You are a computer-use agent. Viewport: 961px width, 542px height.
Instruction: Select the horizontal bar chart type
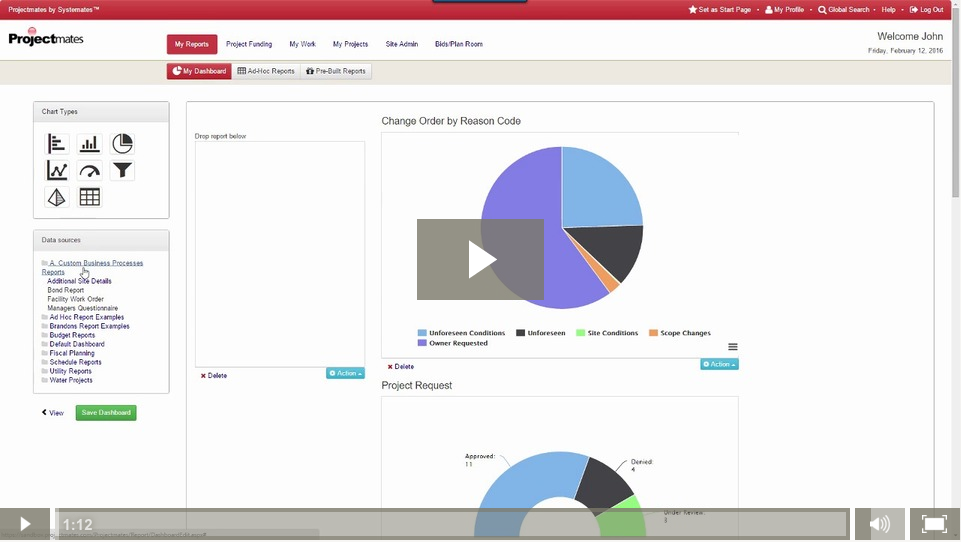point(57,143)
